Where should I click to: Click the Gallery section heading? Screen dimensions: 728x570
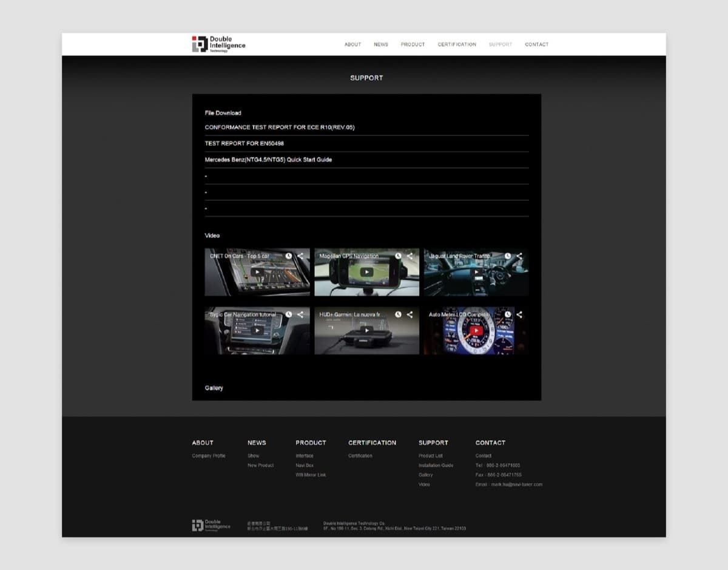pyautogui.click(x=214, y=388)
